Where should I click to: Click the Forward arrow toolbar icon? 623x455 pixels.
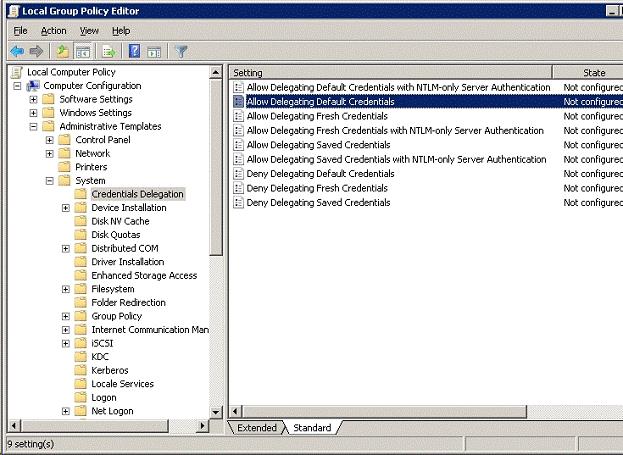point(36,51)
